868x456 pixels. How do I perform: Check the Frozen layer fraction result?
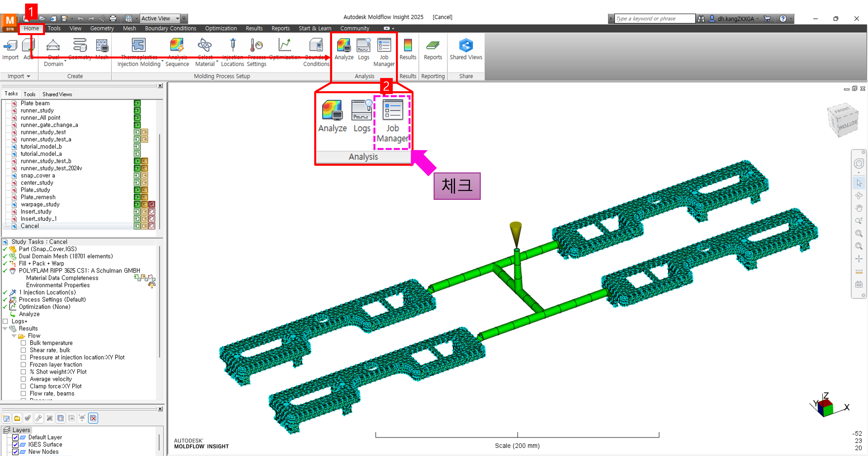pos(23,365)
